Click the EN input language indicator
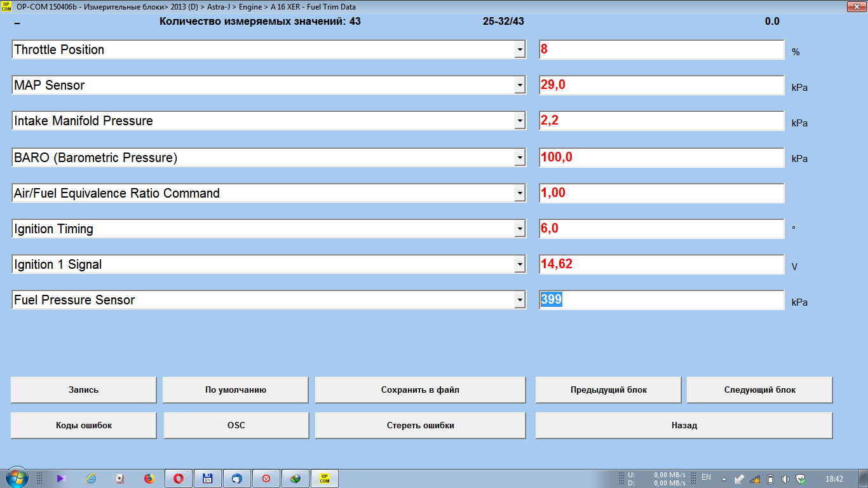The image size is (868, 488). tap(706, 477)
